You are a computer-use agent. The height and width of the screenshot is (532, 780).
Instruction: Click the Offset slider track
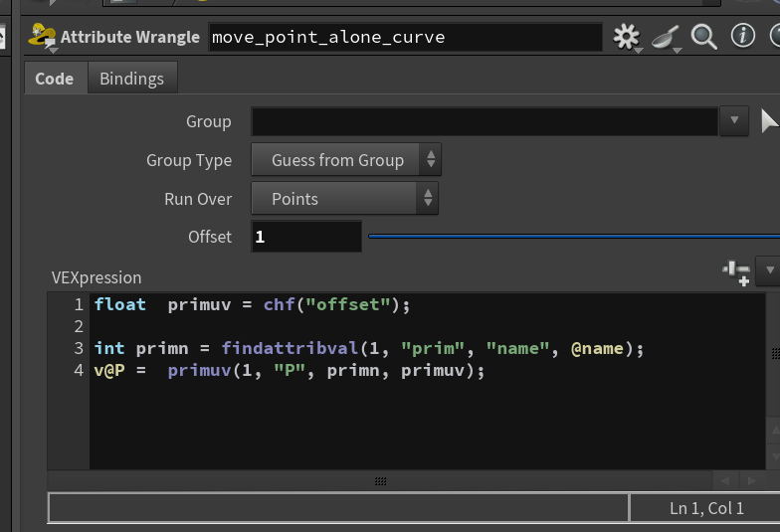(573, 237)
